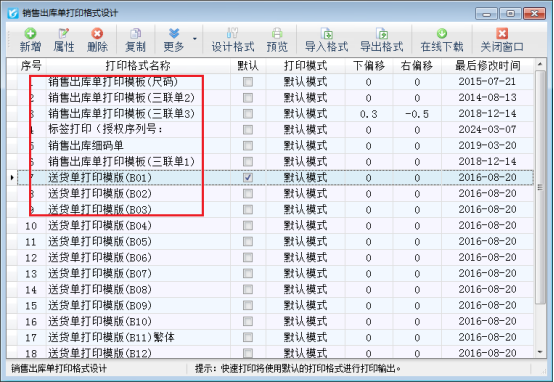Click the 预览 print preview icon
The height and width of the screenshot is (382, 554).
277,40
